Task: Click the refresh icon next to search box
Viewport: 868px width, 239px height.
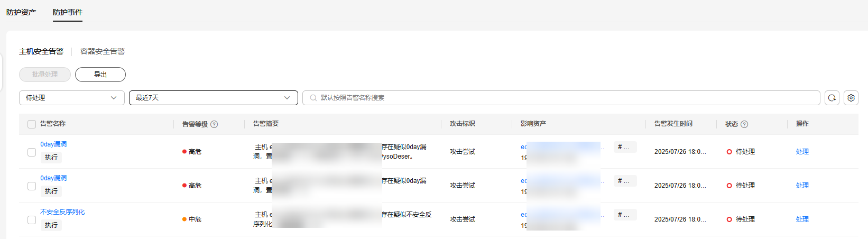Action: point(832,98)
